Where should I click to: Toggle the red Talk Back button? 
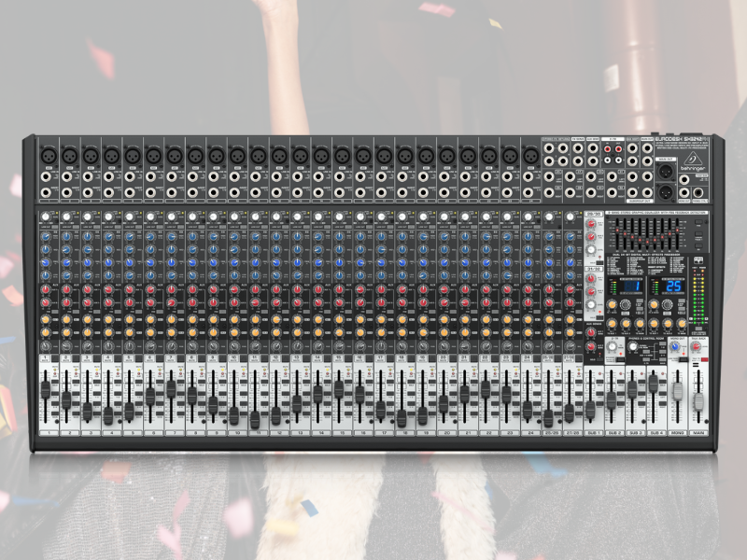pos(705,360)
